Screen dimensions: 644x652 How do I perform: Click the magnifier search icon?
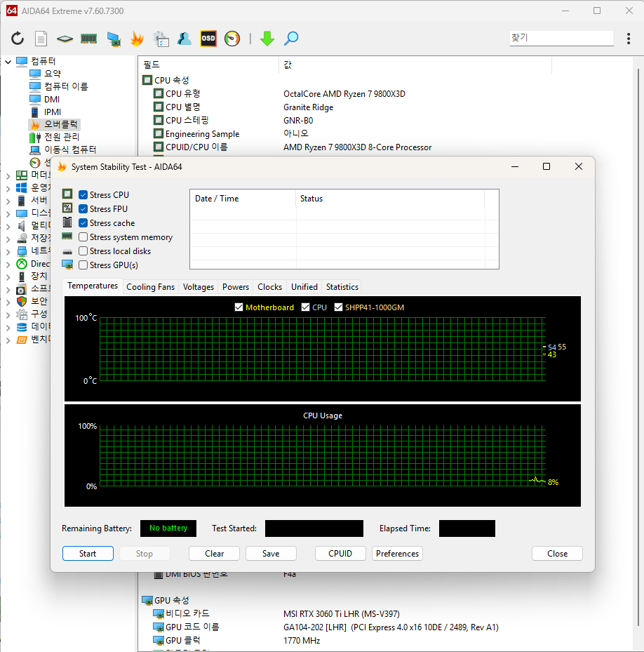pos(291,39)
